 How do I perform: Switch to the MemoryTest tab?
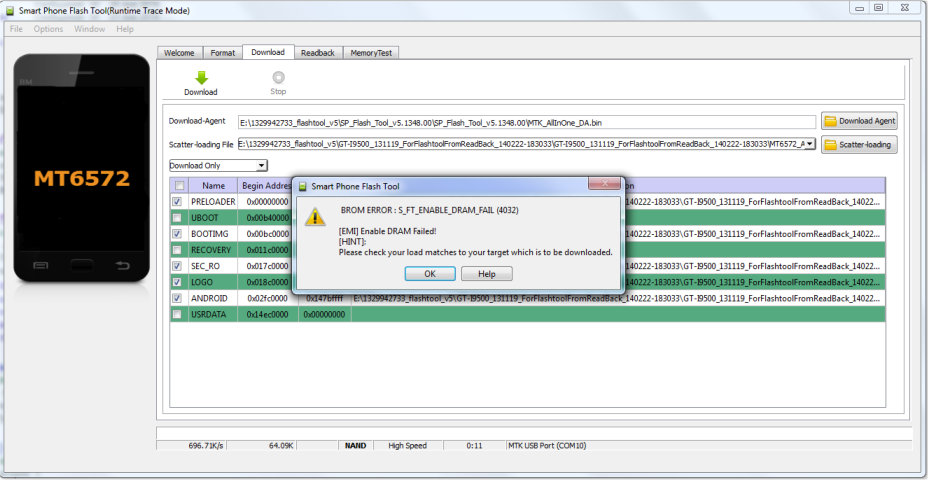click(x=371, y=53)
